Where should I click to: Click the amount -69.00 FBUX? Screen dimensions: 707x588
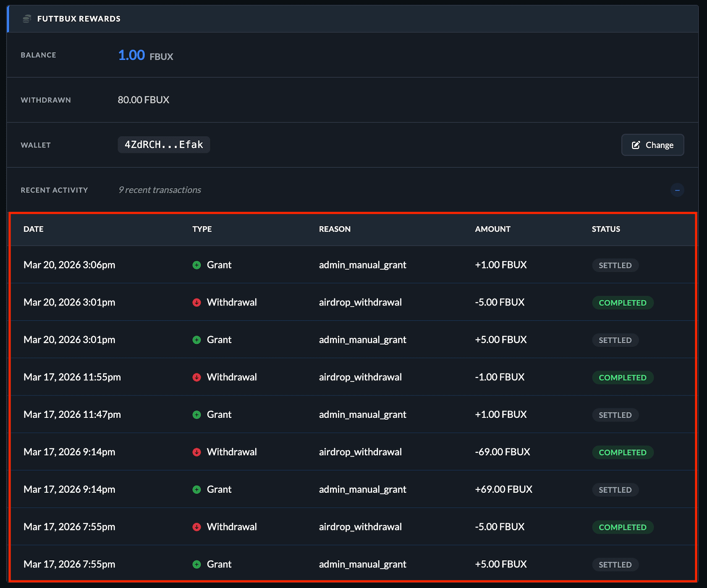(x=503, y=452)
